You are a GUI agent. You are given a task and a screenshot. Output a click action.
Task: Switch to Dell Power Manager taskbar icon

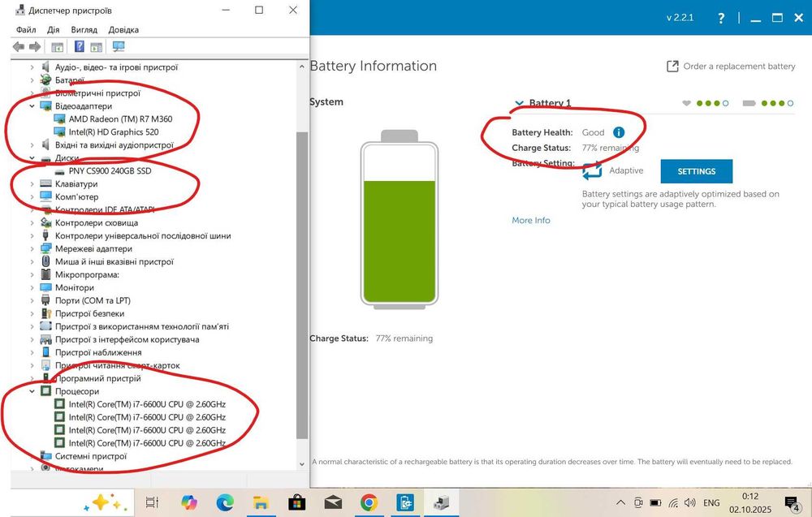point(405,502)
